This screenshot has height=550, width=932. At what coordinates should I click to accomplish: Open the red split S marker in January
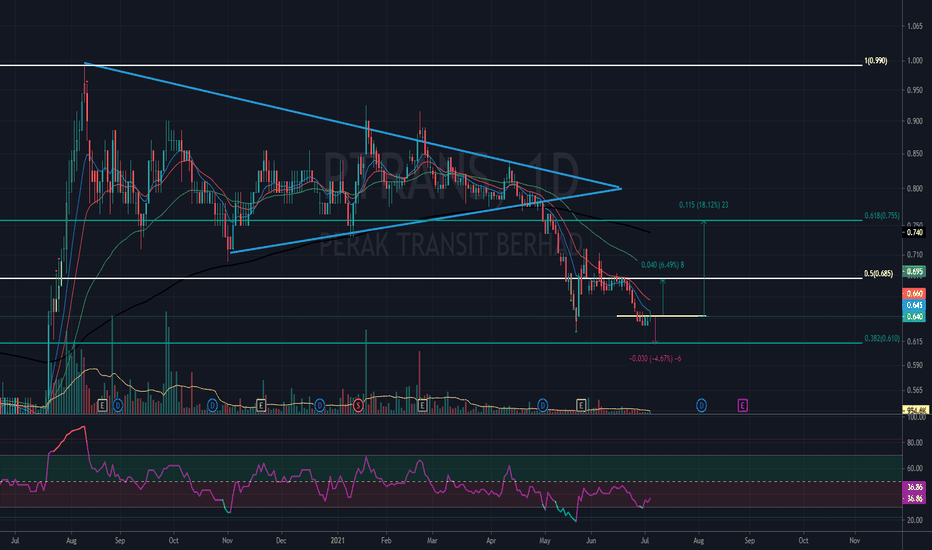358,406
